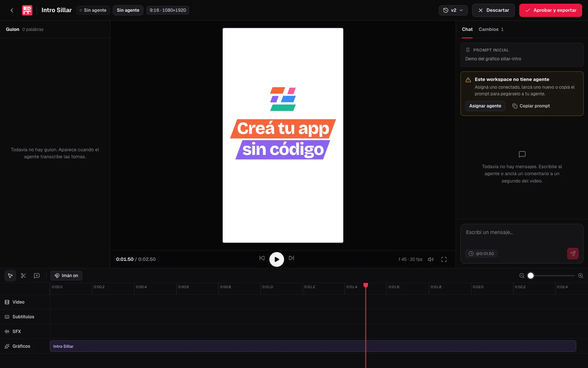Go back using the left arrow icon
The width and height of the screenshot is (588, 368).
tap(12, 10)
